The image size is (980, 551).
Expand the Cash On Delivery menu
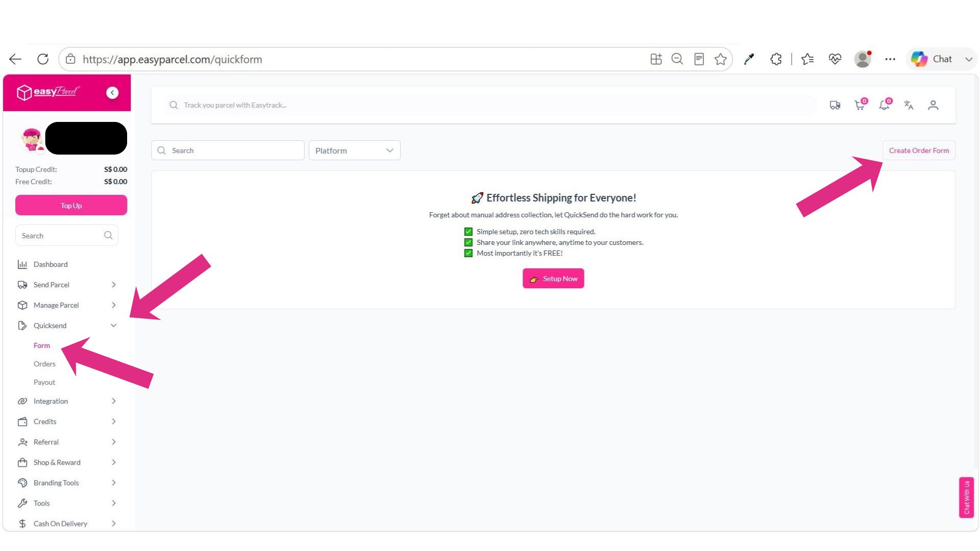[67, 523]
